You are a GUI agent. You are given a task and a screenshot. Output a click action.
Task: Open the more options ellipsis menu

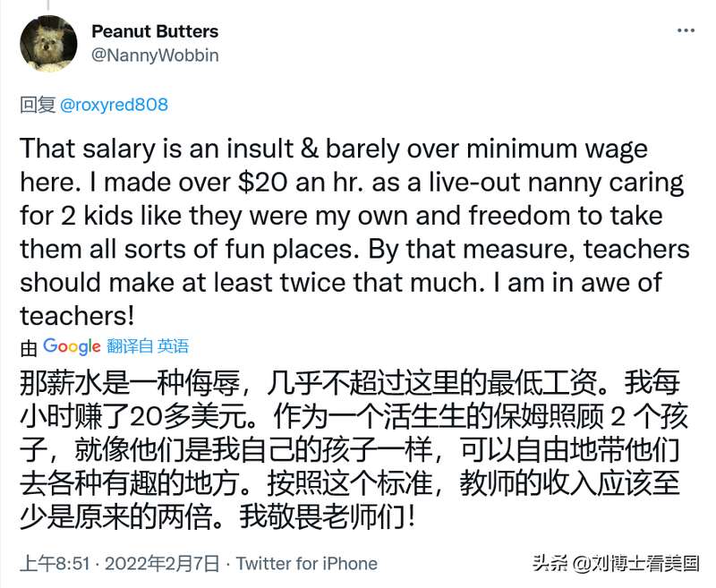[x=685, y=31]
